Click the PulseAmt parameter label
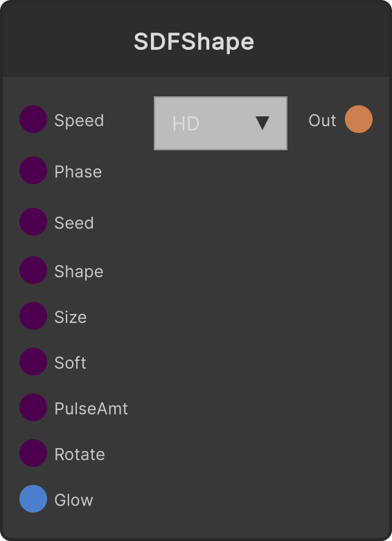This screenshot has width=392, height=541. point(91,409)
